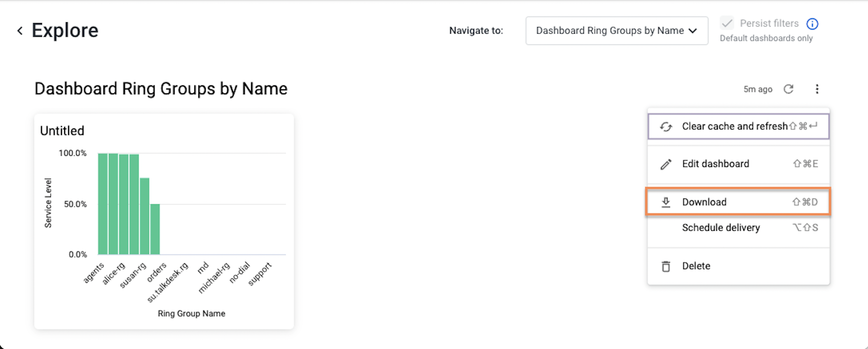Image resolution: width=868 pixels, height=349 pixels.
Task: Click the shortest green bar at 50%
Action: (155, 229)
